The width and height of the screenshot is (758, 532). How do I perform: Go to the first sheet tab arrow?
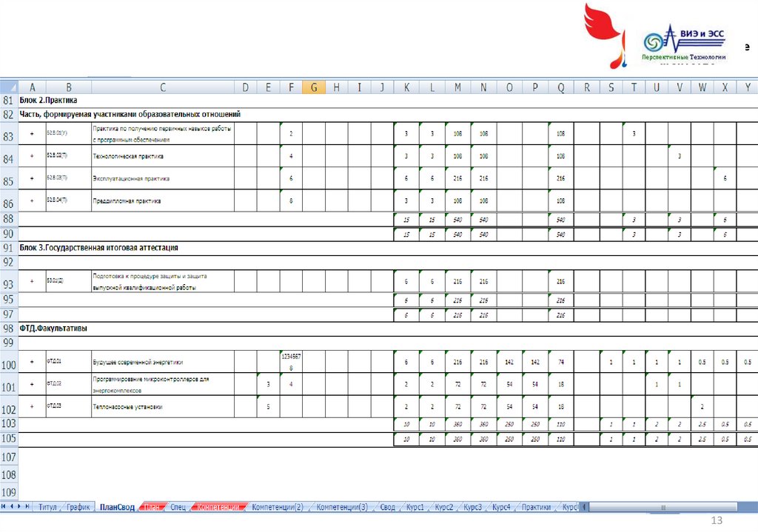click(4, 506)
